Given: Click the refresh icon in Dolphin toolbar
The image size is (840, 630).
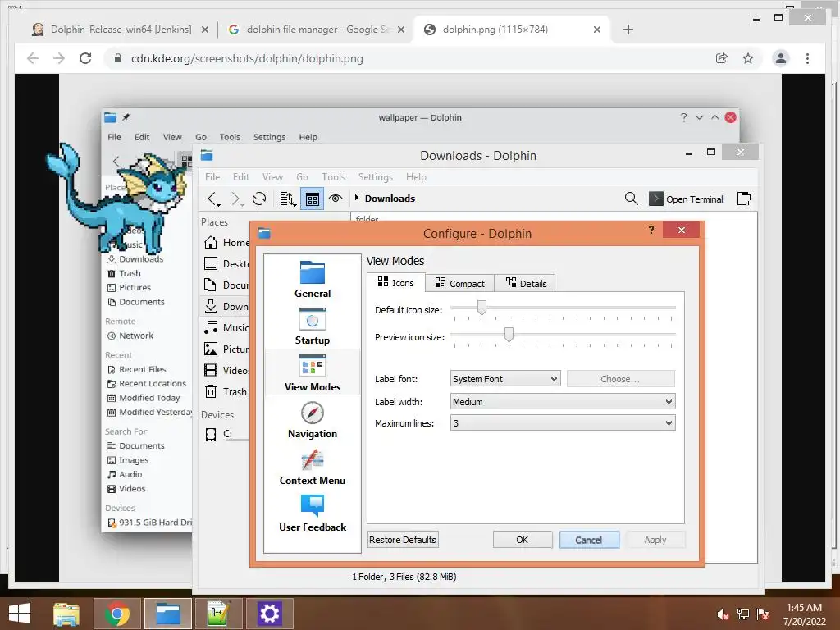Looking at the screenshot, I should (x=259, y=199).
